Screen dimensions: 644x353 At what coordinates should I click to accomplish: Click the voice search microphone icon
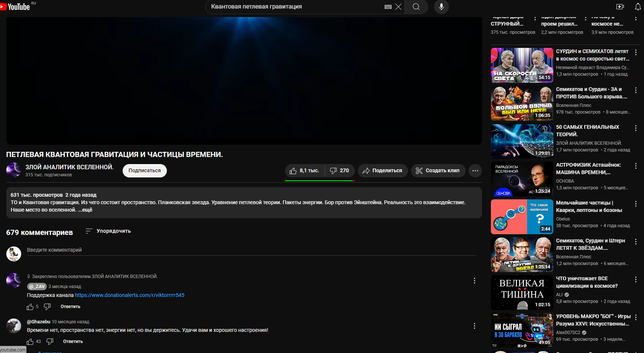[x=441, y=7]
